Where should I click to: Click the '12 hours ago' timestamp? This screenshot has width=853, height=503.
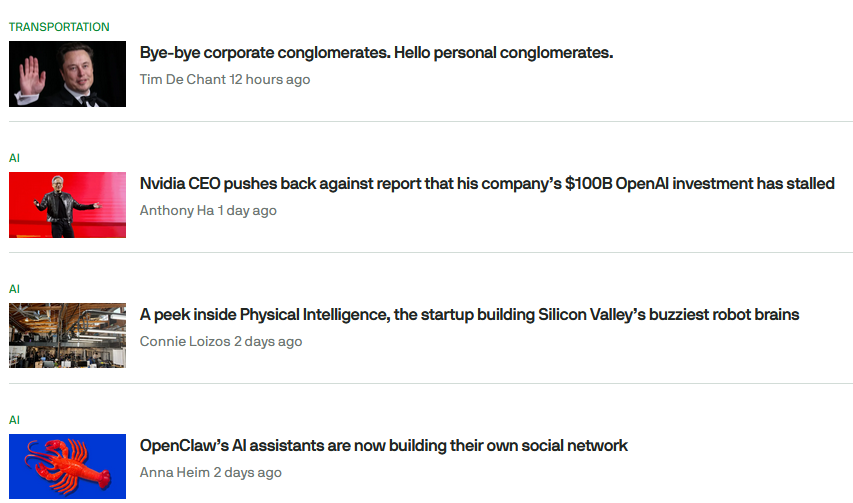pos(270,79)
